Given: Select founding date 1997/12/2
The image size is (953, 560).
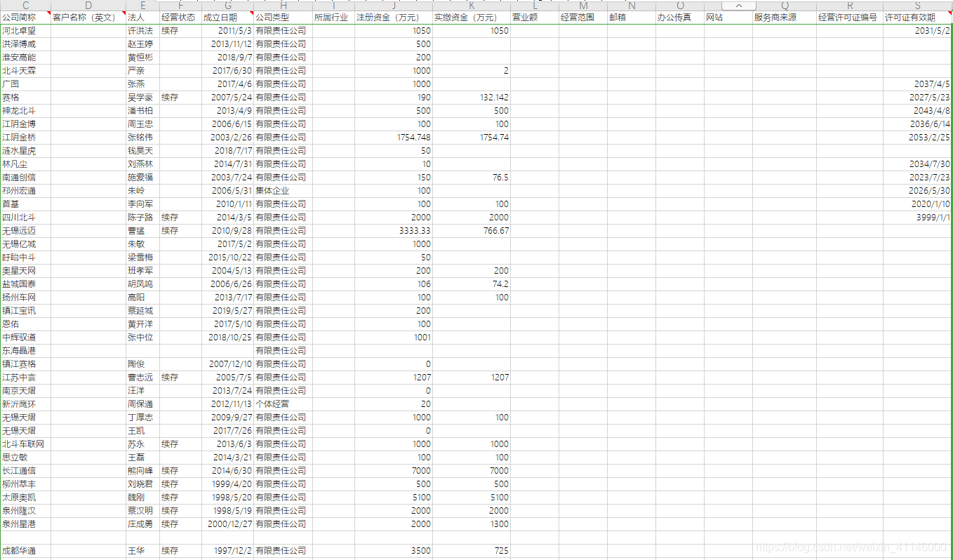Looking at the screenshot, I should click(x=227, y=550).
